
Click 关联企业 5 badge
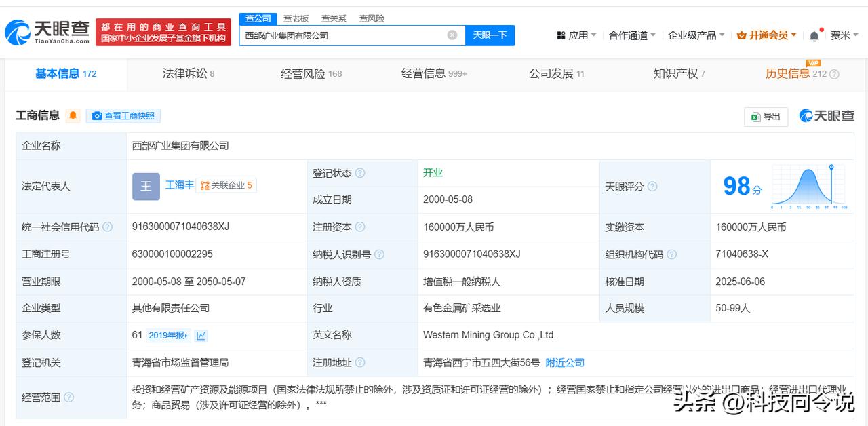[x=226, y=185]
